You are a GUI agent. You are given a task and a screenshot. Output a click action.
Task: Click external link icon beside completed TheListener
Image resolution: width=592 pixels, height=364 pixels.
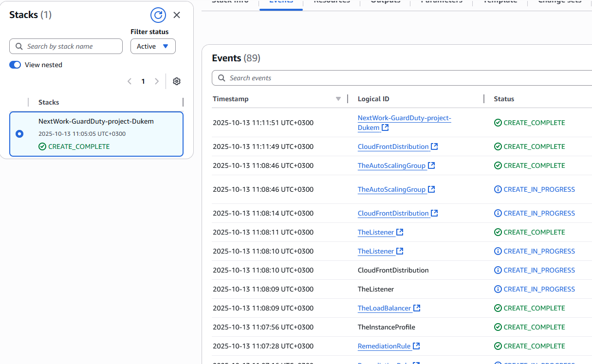[x=400, y=232]
